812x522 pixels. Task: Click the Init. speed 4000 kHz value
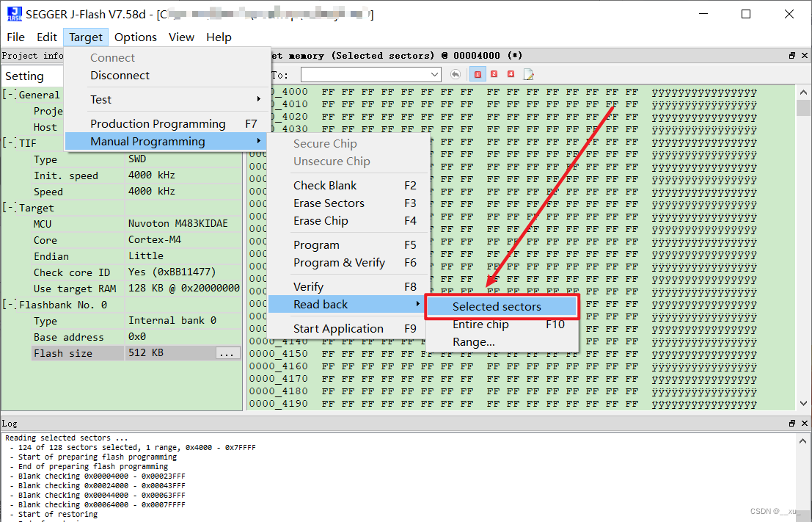(x=152, y=175)
